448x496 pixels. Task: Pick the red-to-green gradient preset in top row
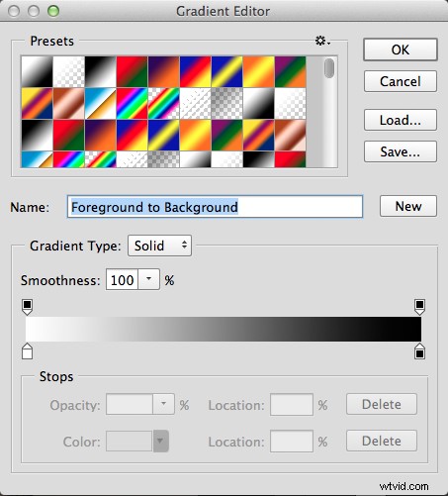[132, 71]
